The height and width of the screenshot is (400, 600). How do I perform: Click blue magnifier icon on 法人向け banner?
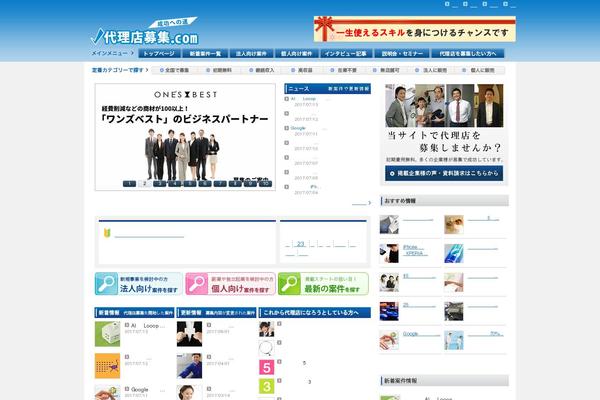pyautogui.click(x=106, y=284)
